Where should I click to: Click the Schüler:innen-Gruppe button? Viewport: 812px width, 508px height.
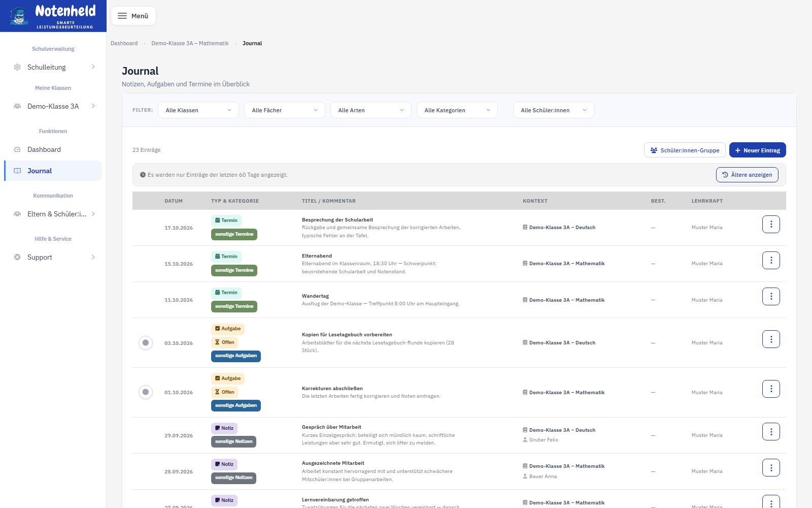685,150
